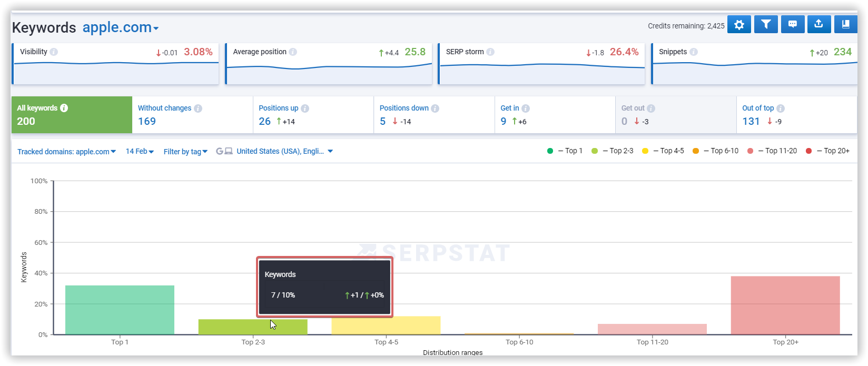
Task: Toggle the Top 2-3 legend series
Action: 613,151
